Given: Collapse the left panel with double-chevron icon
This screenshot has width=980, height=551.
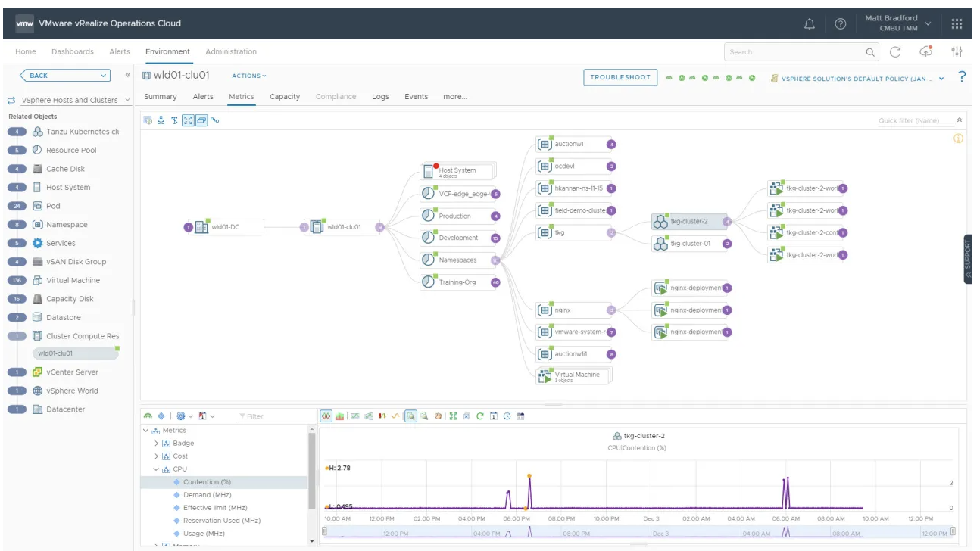Looking at the screenshot, I should pos(128,75).
